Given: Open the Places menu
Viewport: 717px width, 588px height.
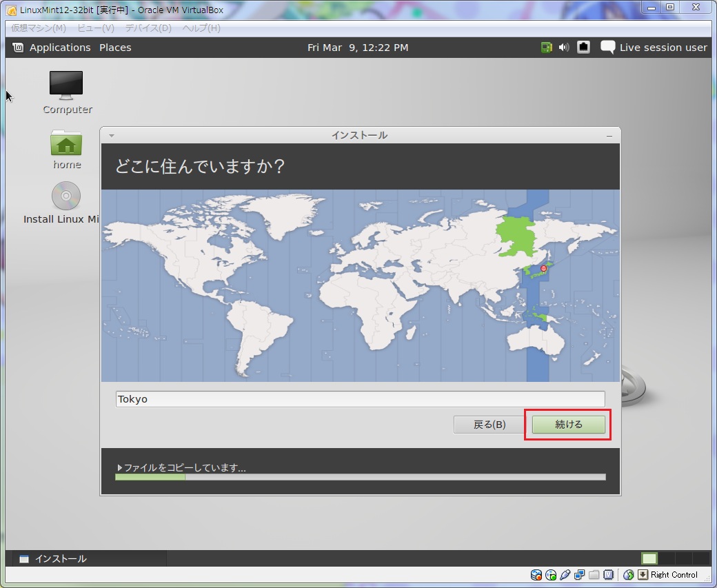Looking at the screenshot, I should click(x=115, y=48).
